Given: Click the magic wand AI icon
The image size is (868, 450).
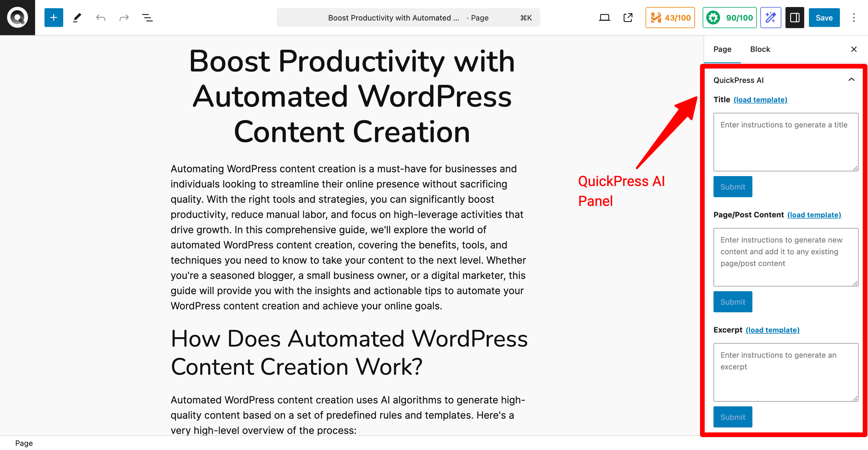Looking at the screenshot, I should [771, 18].
